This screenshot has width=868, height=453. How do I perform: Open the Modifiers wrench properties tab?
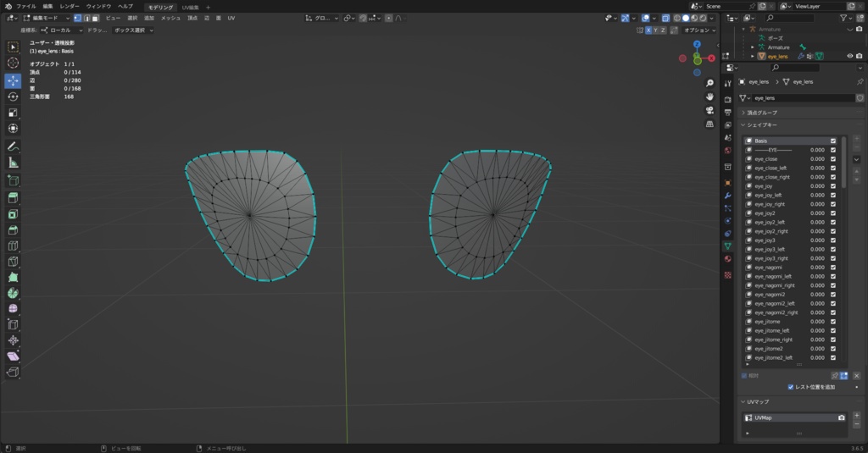coord(727,196)
